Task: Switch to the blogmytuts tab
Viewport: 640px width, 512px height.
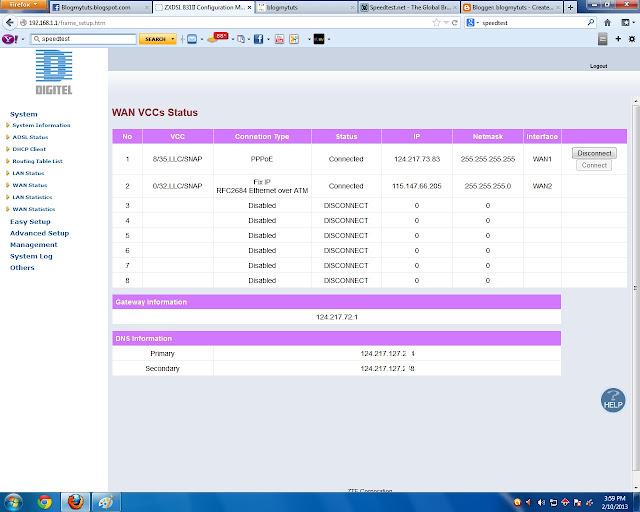Action: click(306, 7)
